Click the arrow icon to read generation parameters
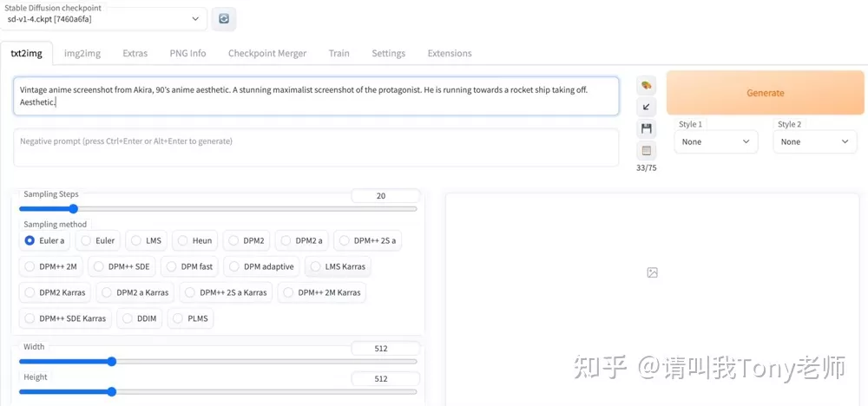868x406 pixels. [646, 107]
